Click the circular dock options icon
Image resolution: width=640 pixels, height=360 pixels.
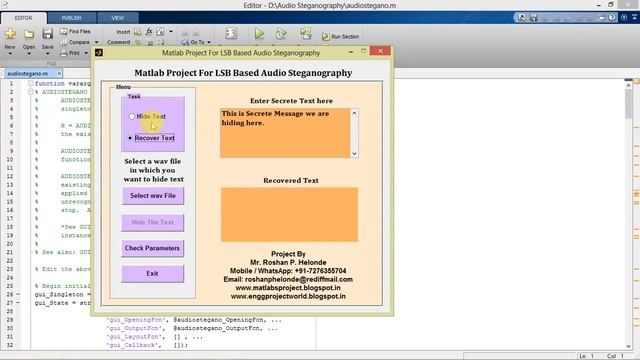[624, 17]
